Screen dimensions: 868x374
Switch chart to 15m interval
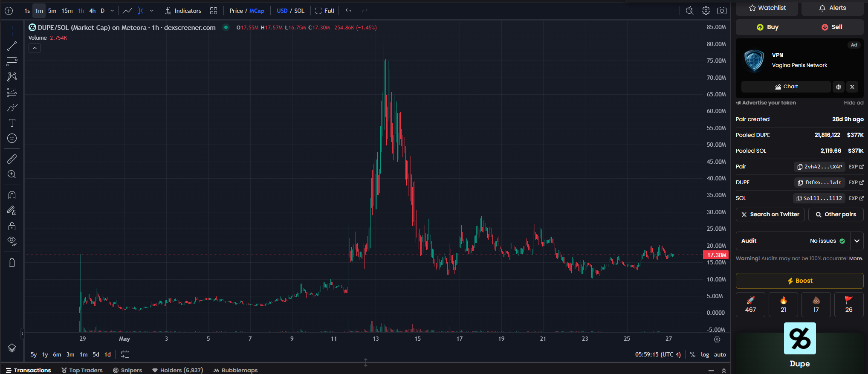pos(67,11)
